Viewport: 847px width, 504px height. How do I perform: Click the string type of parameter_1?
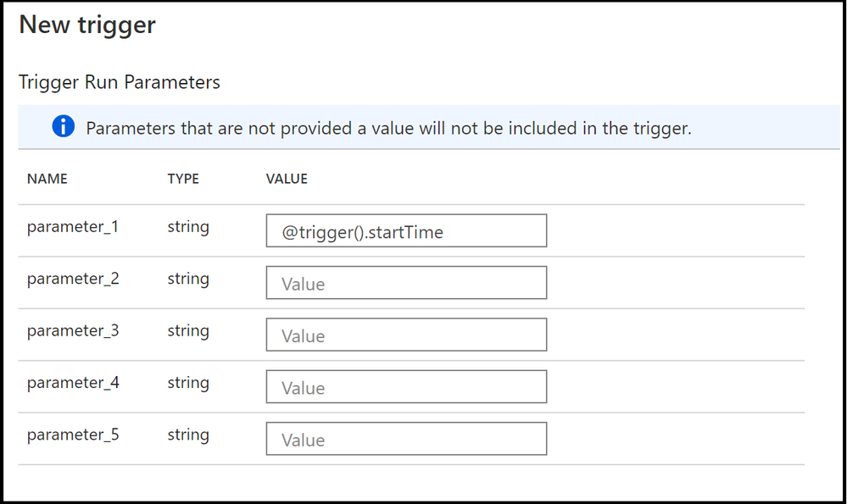(x=188, y=227)
